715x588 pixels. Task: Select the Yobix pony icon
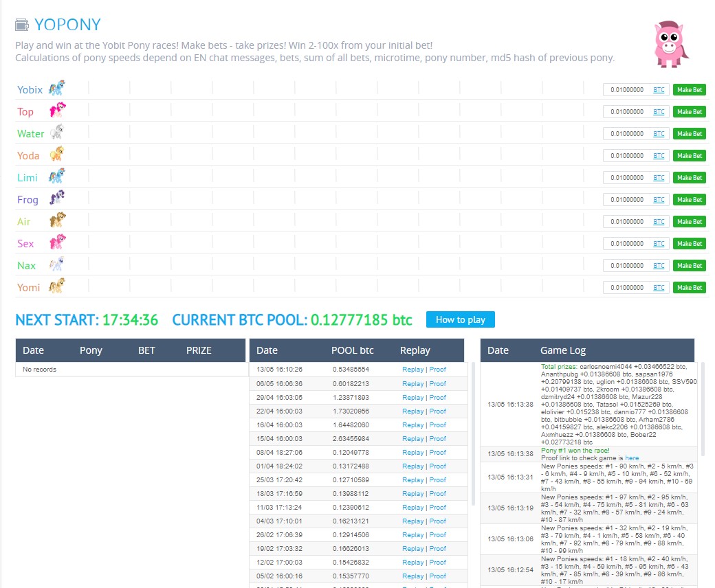tap(57, 87)
